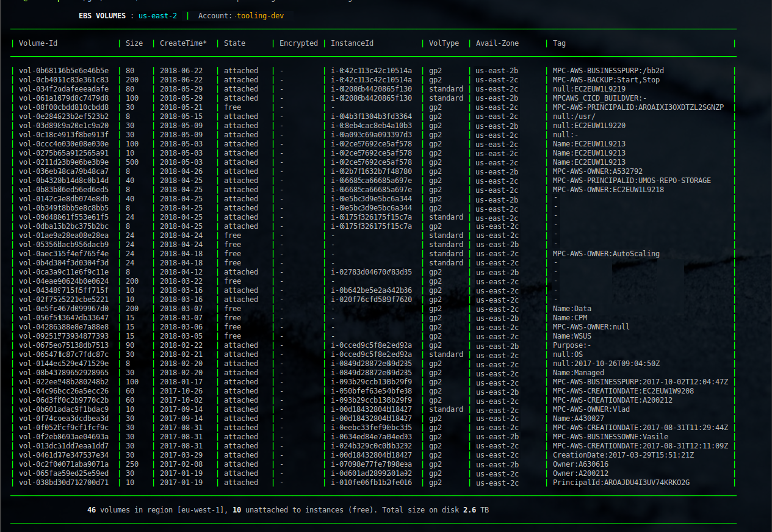The height and width of the screenshot is (532, 772).
Task: Click the instance ID starting with i-050bfef63e
Action: 371,391
